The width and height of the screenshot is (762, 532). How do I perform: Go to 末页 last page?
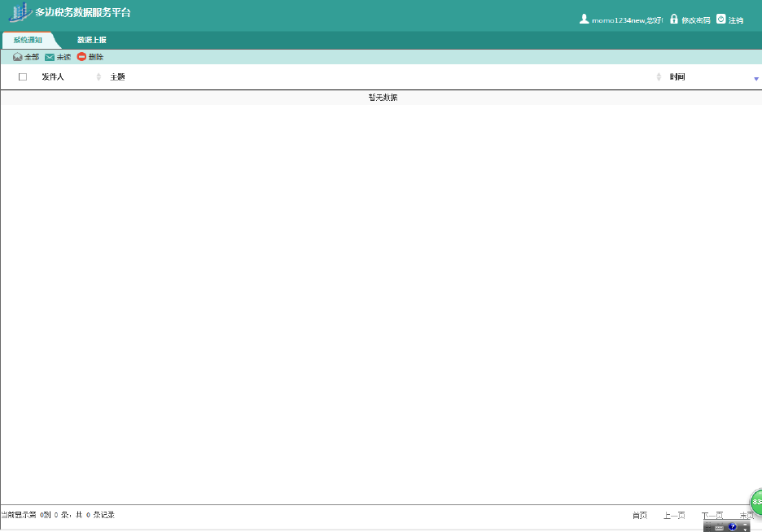click(747, 515)
